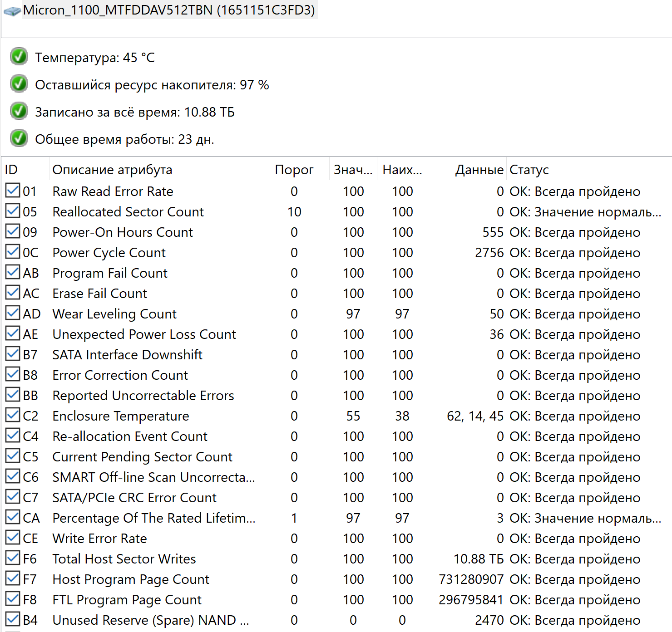The width and height of the screenshot is (672, 632).
Task: Toggle the B7 SATA Interface Downshift checkbox
Action: 13,354
